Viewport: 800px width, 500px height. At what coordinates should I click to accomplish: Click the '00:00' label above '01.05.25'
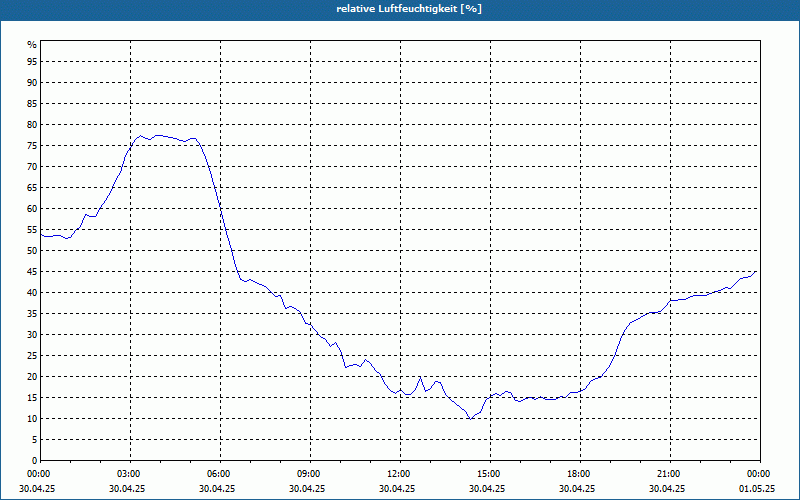pos(760,474)
